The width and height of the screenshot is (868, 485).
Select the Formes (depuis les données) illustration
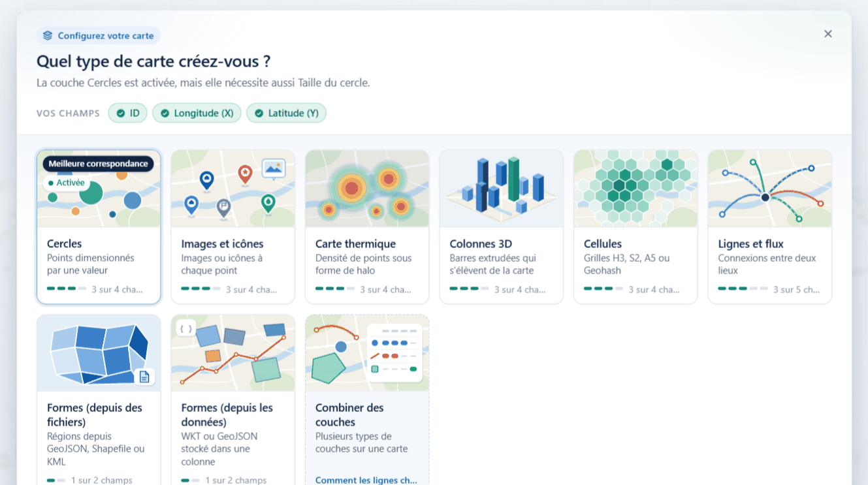click(233, 353)
